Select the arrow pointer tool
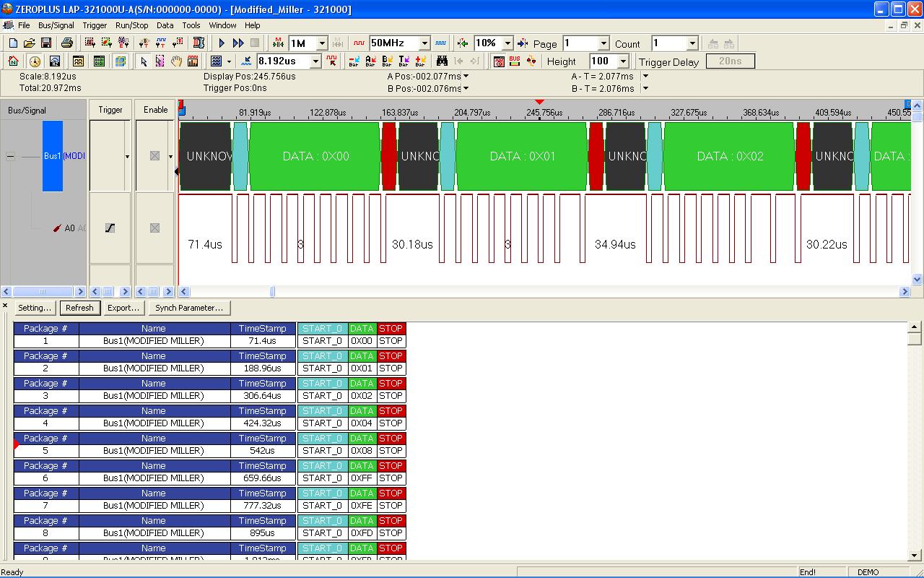 [x=143, y=61]
